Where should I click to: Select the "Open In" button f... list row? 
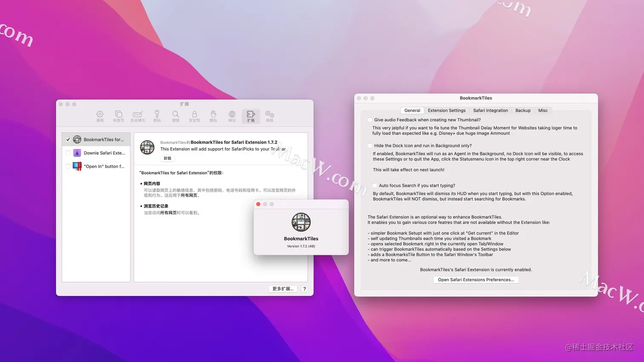point(96,166)
